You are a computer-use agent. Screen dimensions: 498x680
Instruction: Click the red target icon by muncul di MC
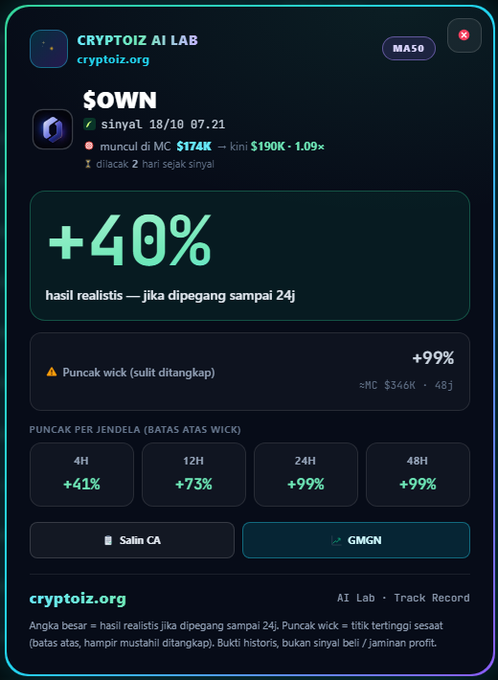(89, 146)
